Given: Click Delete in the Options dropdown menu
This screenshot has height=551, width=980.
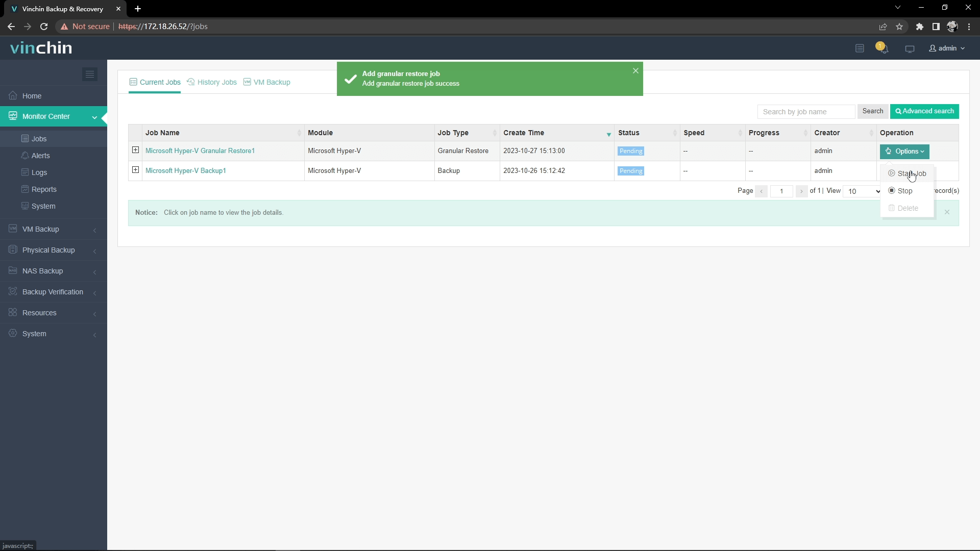Looking at the screenshot, I should (908, 208).
